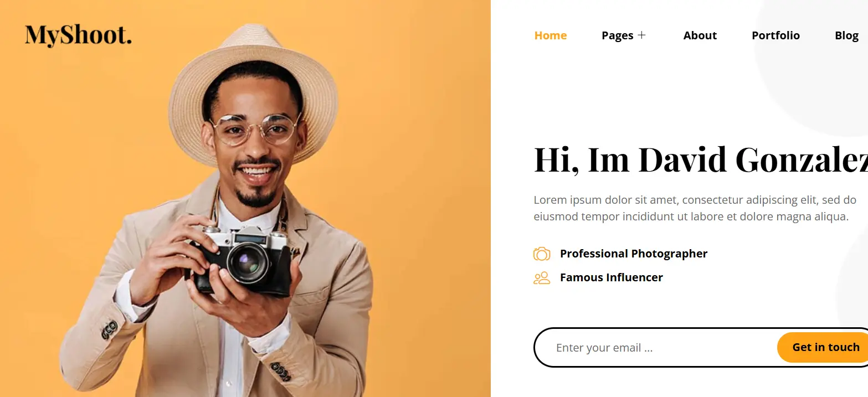
Task: Select the Professional Photographer label
Action: tap(634, 254)
